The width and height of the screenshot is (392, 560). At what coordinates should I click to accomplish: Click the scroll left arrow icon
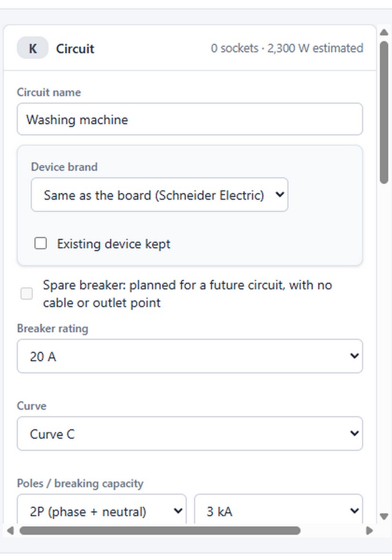point(10,530)
